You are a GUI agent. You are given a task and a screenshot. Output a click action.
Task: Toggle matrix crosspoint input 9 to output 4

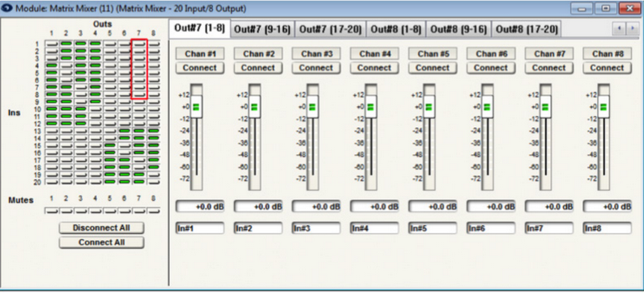(96, 101)
